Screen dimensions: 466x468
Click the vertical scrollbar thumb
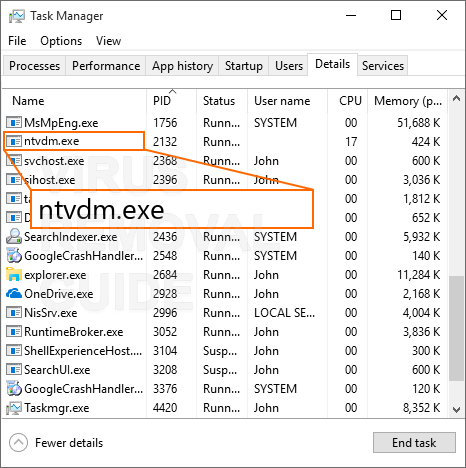pyautogui.click(x=456, y=328)
